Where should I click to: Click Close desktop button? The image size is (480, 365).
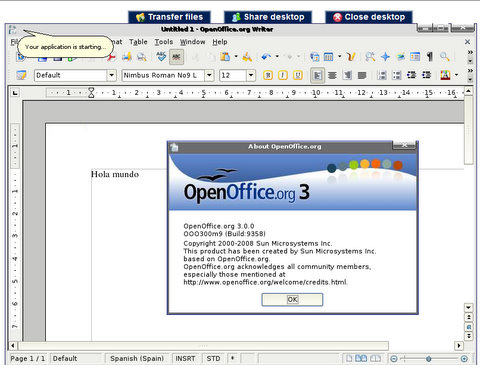369,17
